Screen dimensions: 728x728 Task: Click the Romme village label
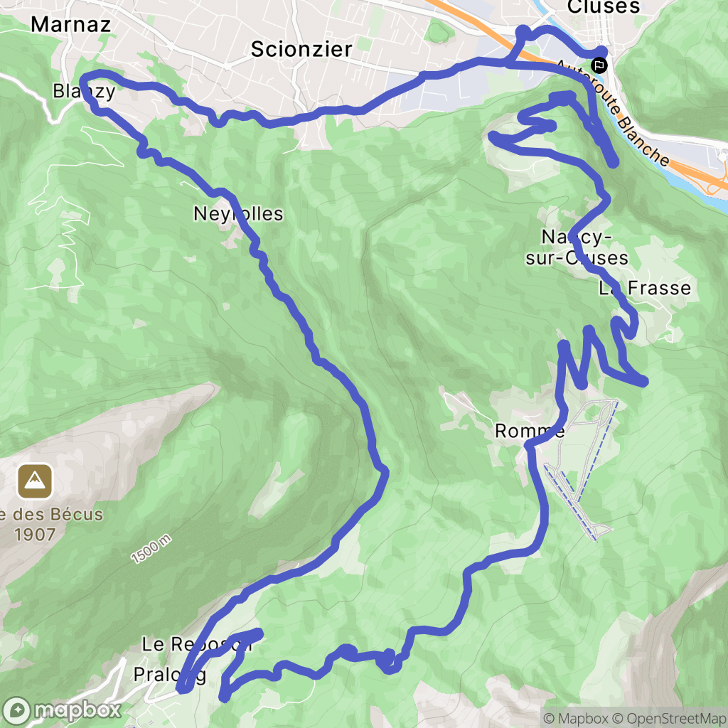point(530,432)
